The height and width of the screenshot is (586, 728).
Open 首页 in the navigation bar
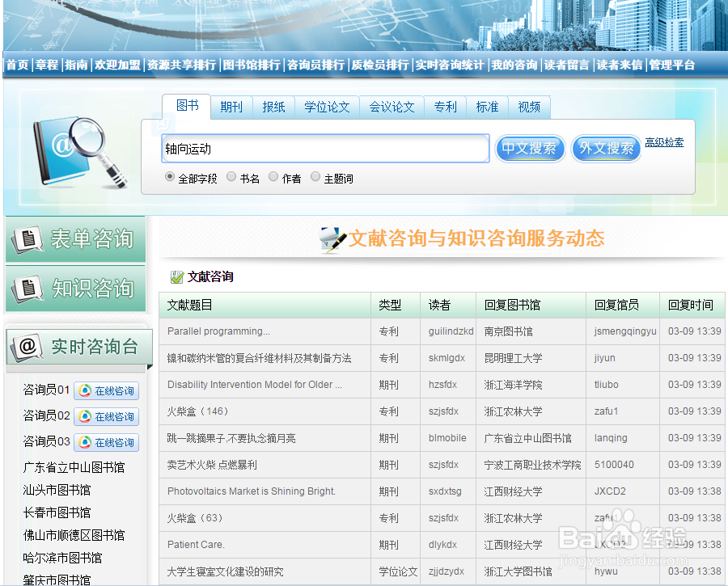click(18, 65)
